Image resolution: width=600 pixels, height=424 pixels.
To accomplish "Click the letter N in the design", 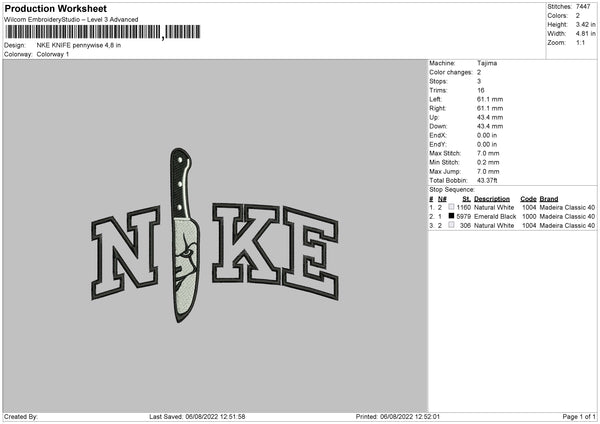I will [125, 253].
